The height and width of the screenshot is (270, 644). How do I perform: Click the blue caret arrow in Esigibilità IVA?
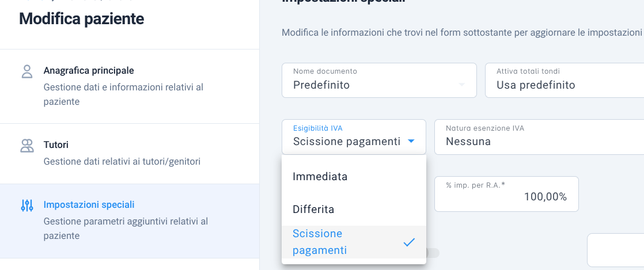(411, 142)
